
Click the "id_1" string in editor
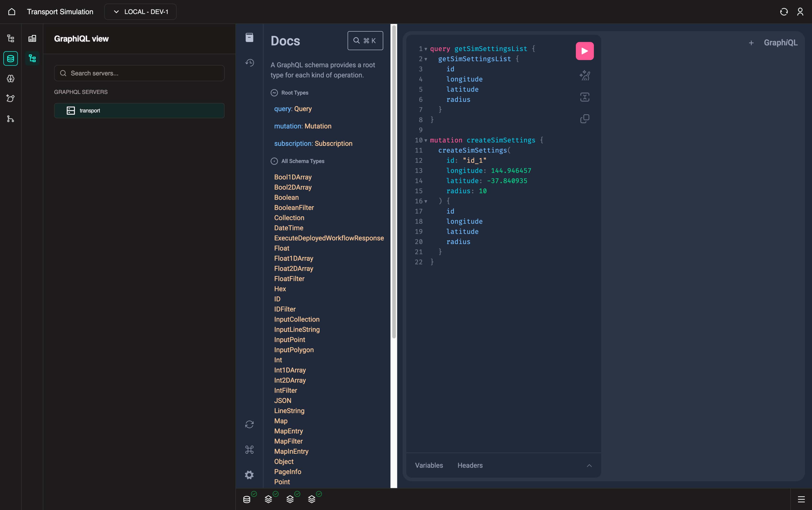[x=474, y=161]
